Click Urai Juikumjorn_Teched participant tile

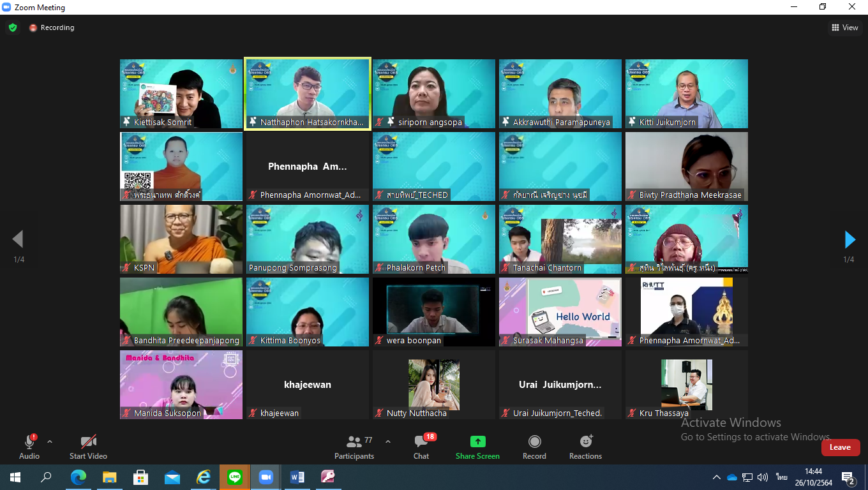560,385
